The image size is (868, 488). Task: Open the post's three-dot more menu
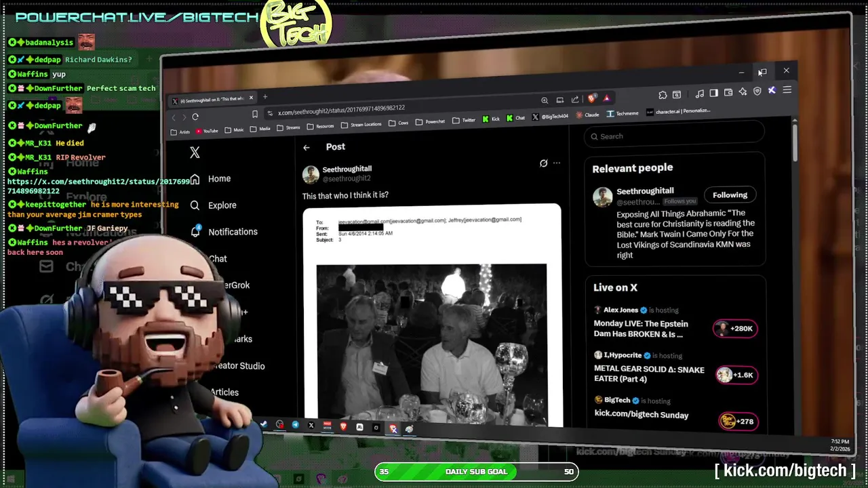[x=557, y=163]
